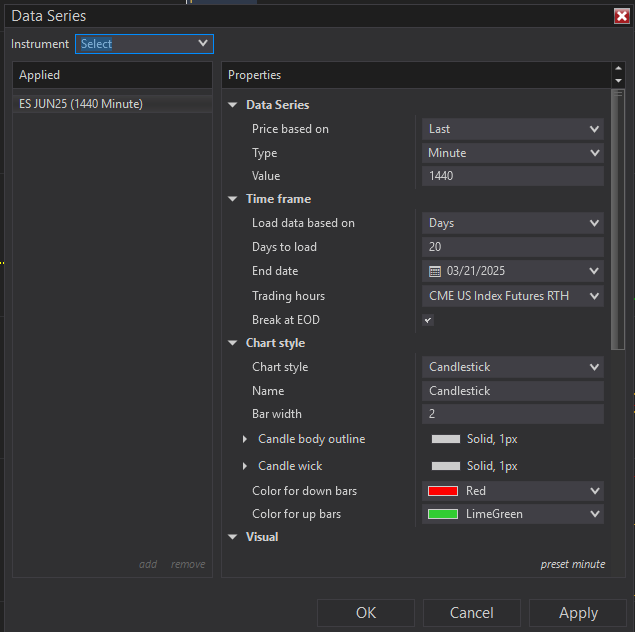The width and height of the screenshot is (635, 632).
Task: Toggle the Break at EOD checkbox
Action: [x=428, y=320]
